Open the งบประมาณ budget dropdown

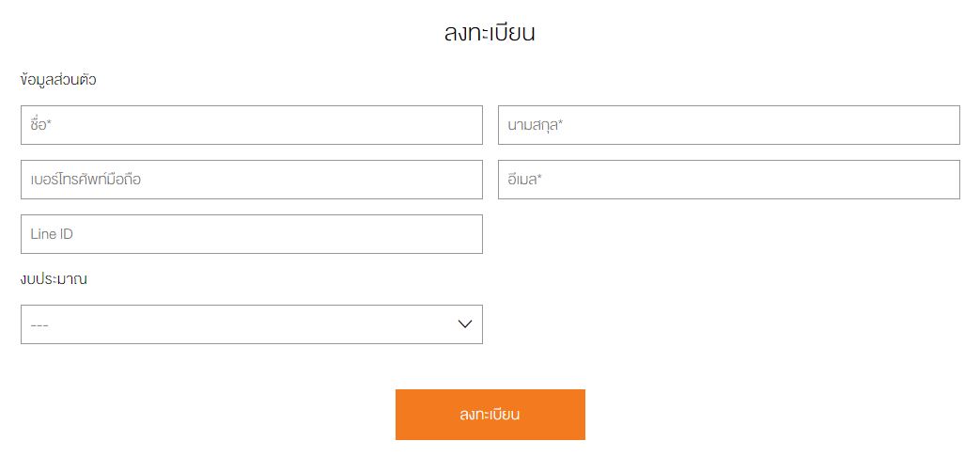[x=251, y=324]
